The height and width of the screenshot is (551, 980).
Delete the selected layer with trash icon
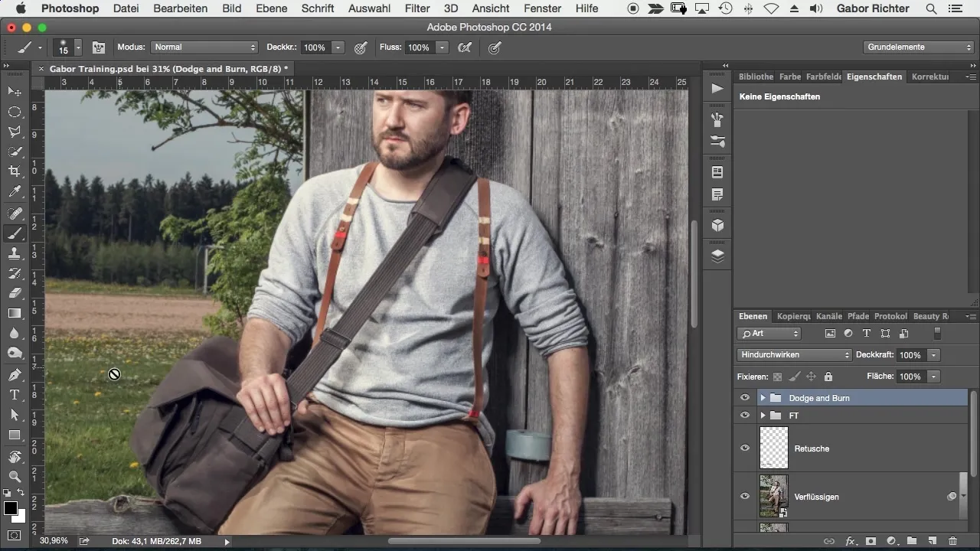coord(952,541)
